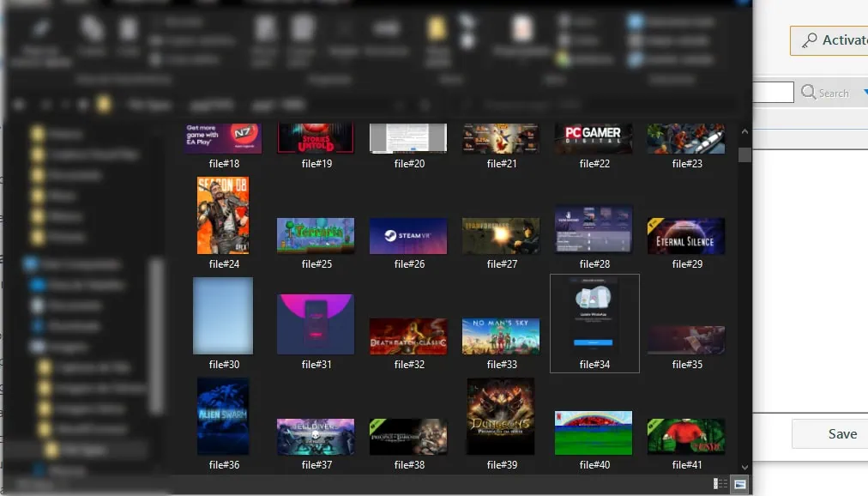Image resolution: width=868 pixels, height=496 pixels.
Task: Select the file#20 document thumbnail
Action: click(x=408, y=138)
